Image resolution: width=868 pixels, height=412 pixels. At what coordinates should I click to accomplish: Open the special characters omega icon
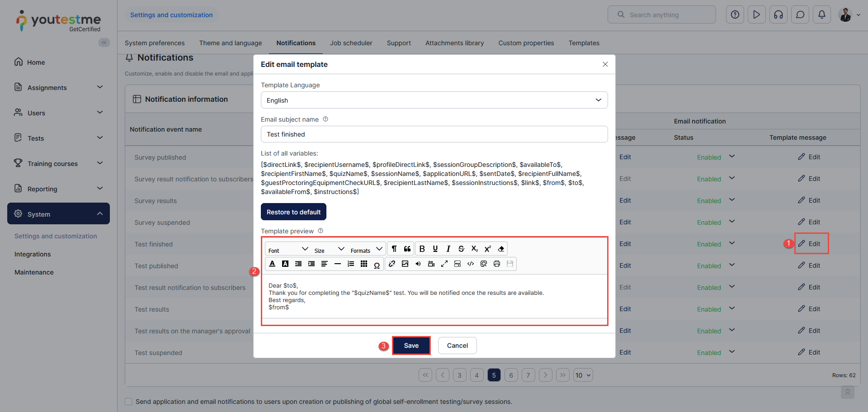377,265
